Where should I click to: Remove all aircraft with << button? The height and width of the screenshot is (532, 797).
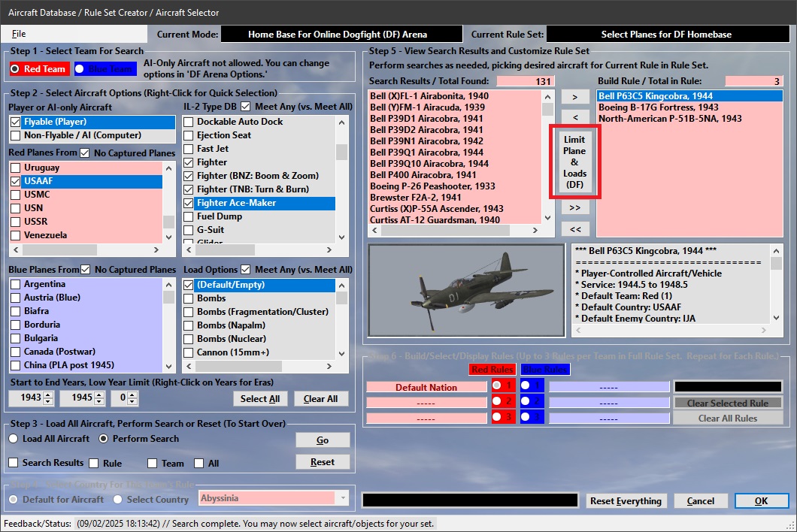575,229
